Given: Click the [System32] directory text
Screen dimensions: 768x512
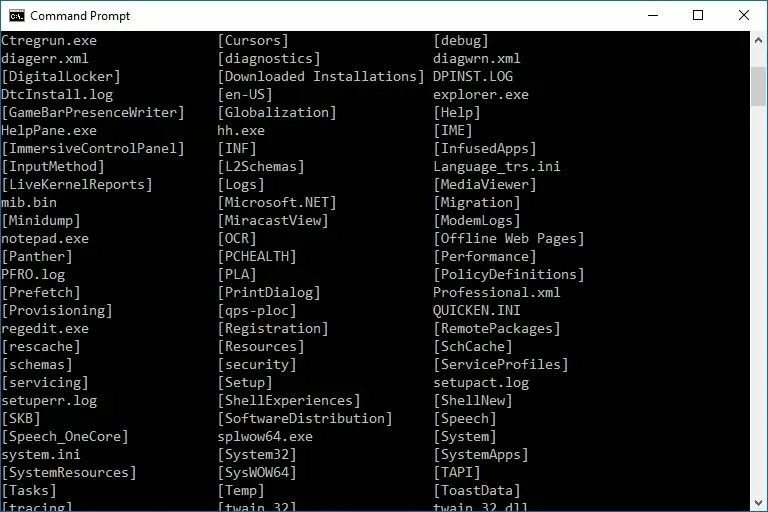Looking at the screenshot, I should pyautogui.click(x=257, y=455).
